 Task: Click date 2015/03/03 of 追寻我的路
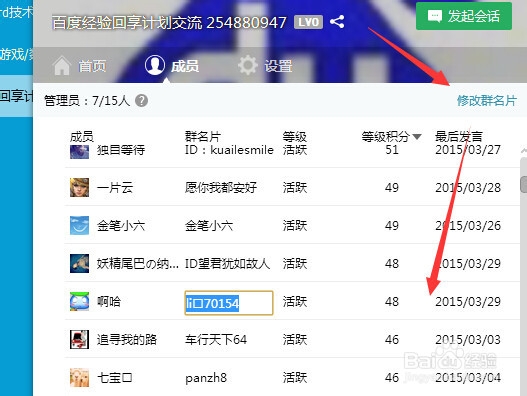pos(468,340)
